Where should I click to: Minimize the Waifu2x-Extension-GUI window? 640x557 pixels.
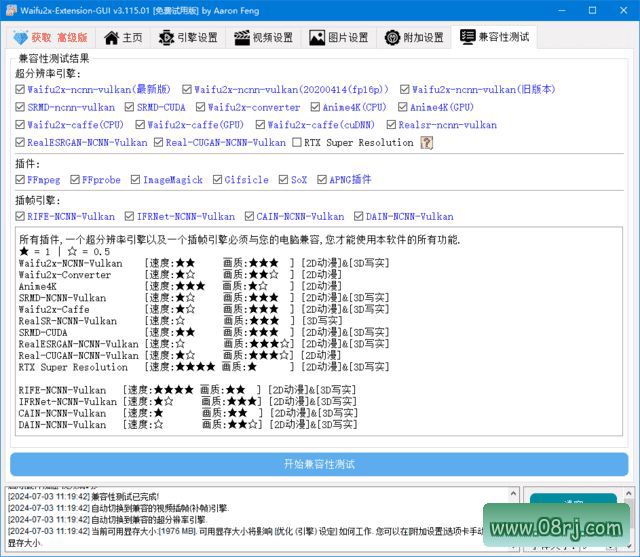tap(562, 10)
